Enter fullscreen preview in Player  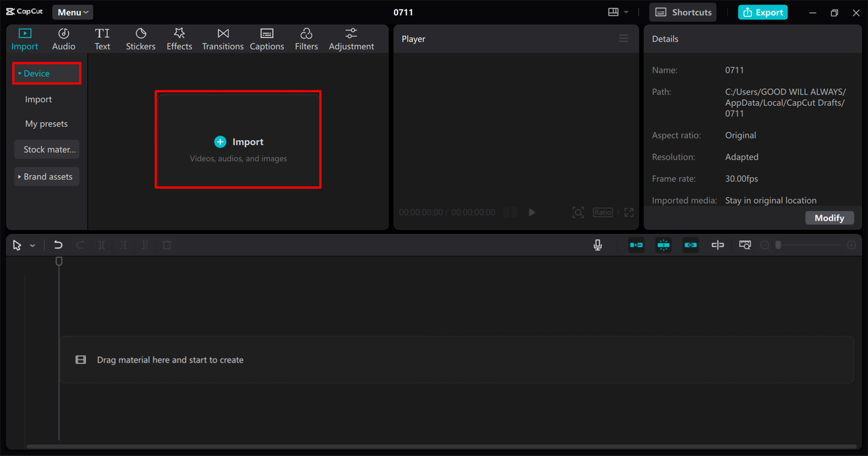[x=629, y=212]
